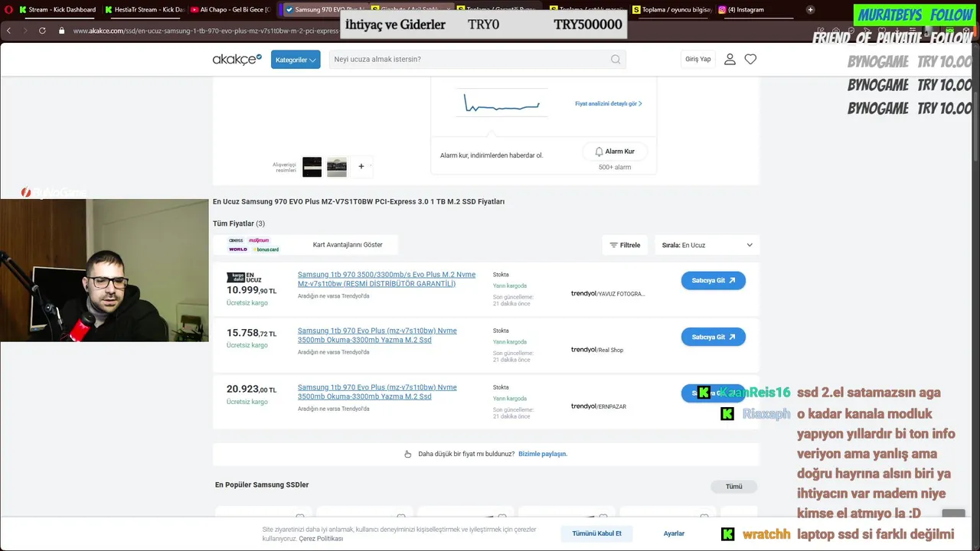Viewport: 980px width, 551px height.
Task: Click the search magnifier icon
Action: [616, 60]
